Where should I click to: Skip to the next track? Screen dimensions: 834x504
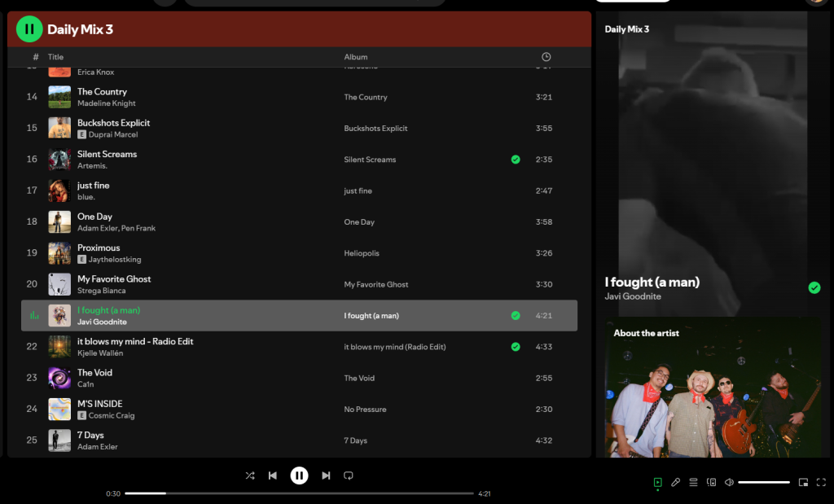[326, 476]
